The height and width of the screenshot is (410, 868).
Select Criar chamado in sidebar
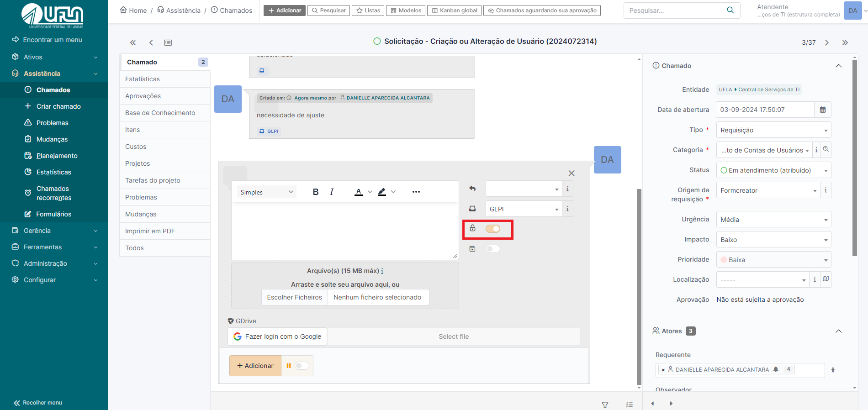click(54, 106)
